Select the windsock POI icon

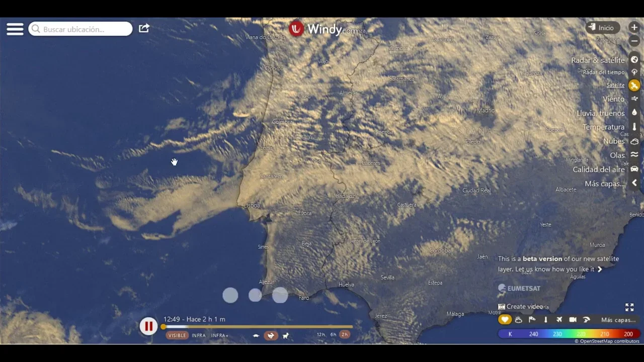tap(532, 319)
